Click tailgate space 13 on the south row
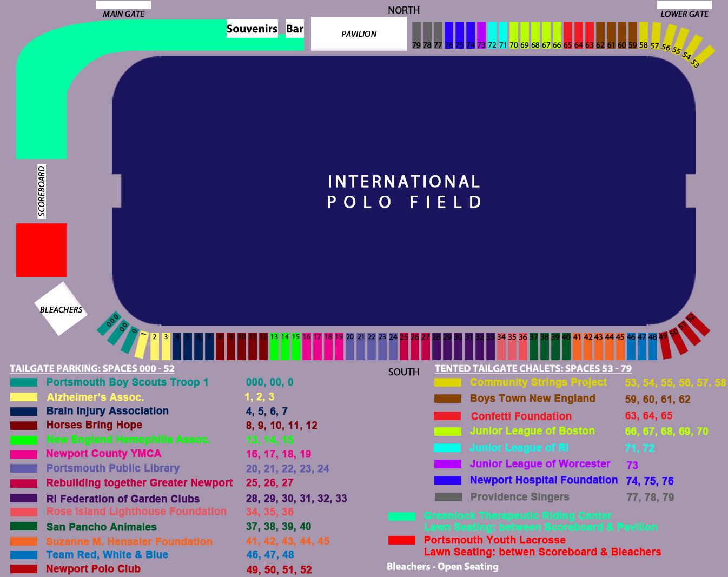The height and width of the screenshot is (577, 728). pyautogui.click(x=274, y=347)
